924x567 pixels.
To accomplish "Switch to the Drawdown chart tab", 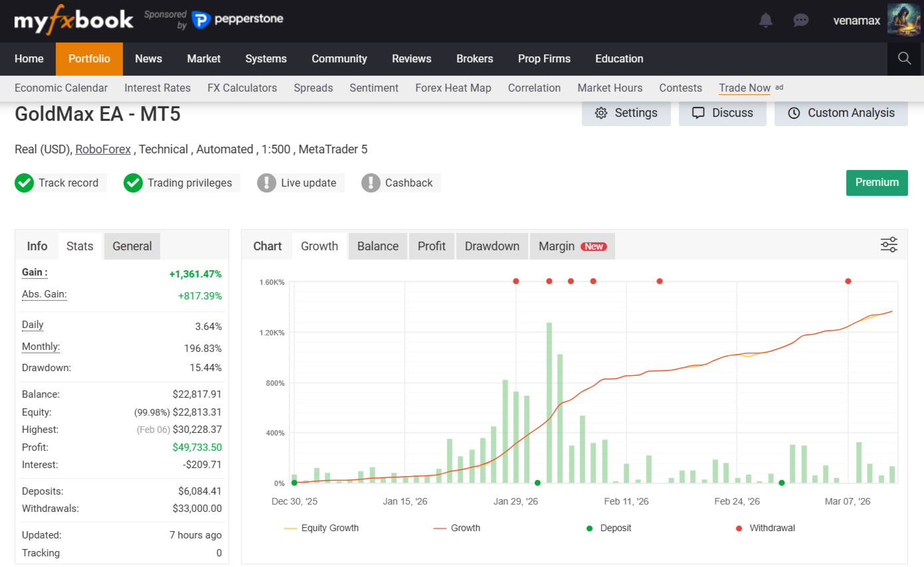I will [x=492, y=246].
